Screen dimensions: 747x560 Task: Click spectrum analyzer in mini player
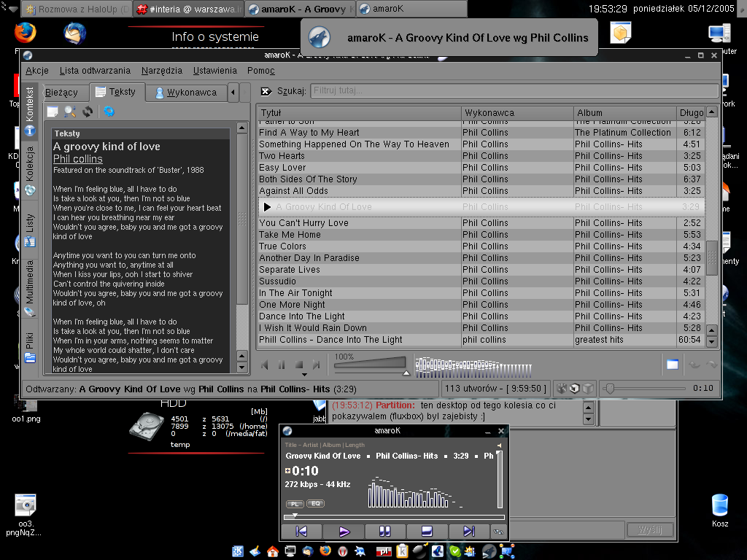(415, 492)
